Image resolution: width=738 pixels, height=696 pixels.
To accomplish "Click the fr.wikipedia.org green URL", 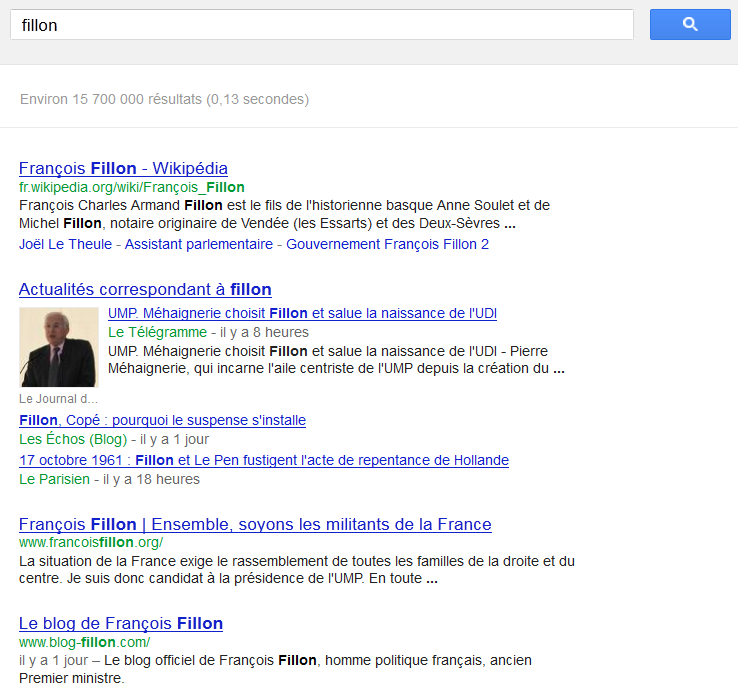I will pyautogui.click(x=131, y=187).
